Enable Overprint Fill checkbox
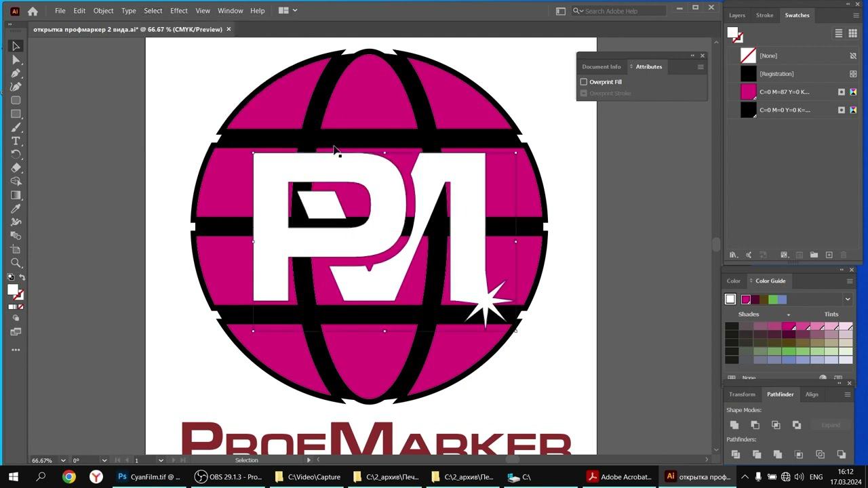The image size is (868, 488). [583, 82]
